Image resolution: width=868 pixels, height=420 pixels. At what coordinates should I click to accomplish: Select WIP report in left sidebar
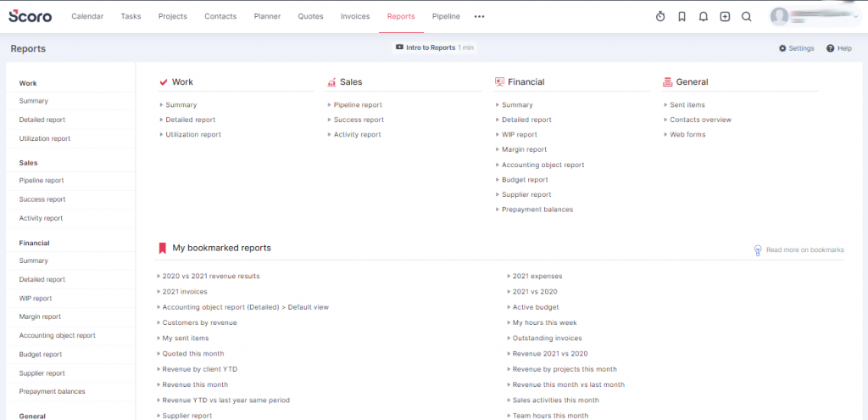36,298
